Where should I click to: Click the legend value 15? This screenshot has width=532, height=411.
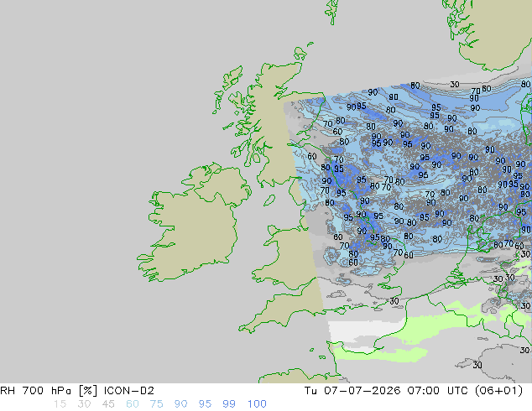coord(60,404)
